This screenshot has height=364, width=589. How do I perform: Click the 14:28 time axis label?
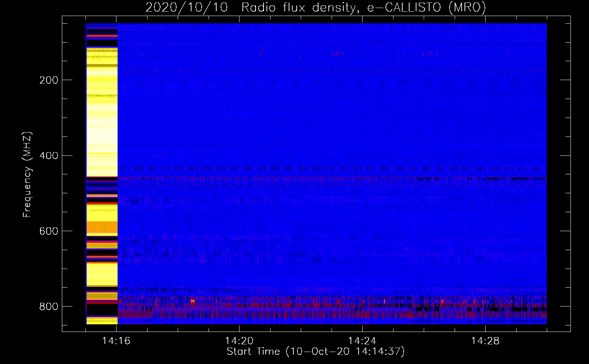(485, 341)
